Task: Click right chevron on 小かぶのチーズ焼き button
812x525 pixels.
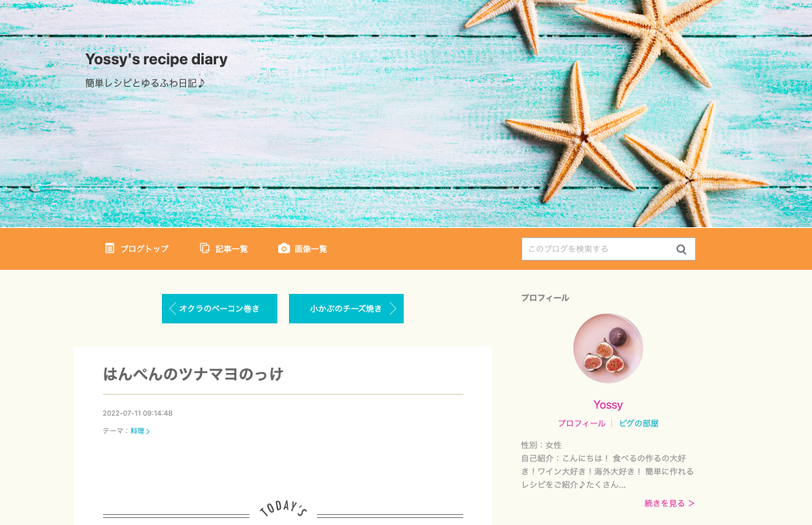Action: click(393, 309)
